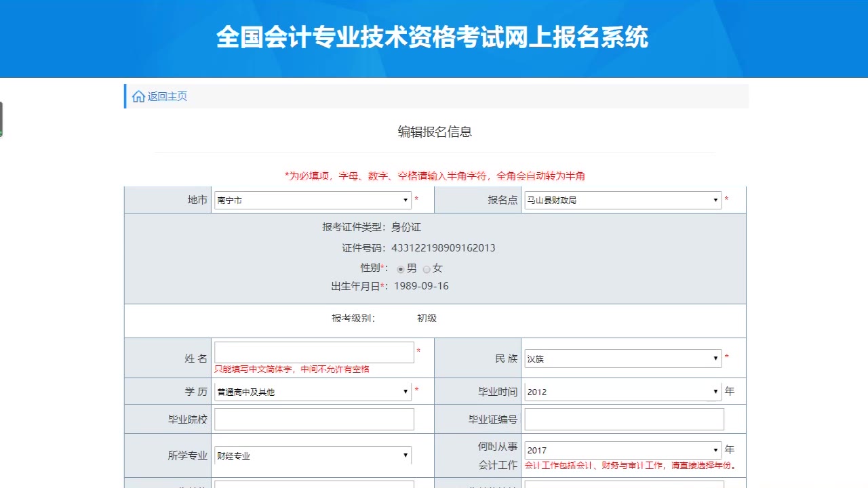
Task: Open the 返回主页 link
Action: 167,96
